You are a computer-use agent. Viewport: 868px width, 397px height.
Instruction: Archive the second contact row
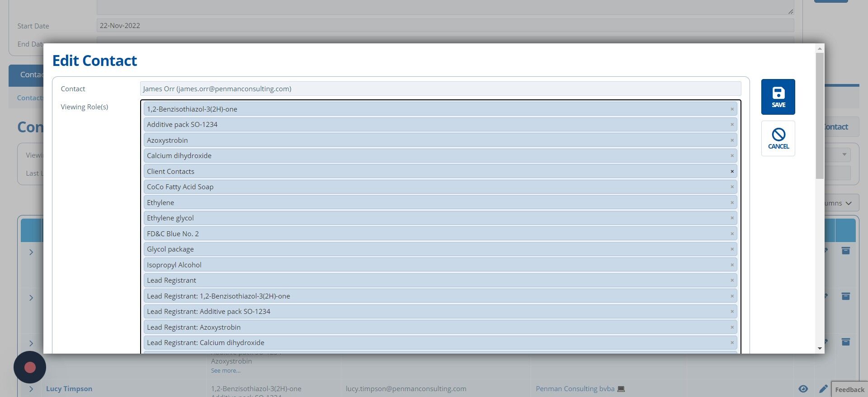click(845, 296)
